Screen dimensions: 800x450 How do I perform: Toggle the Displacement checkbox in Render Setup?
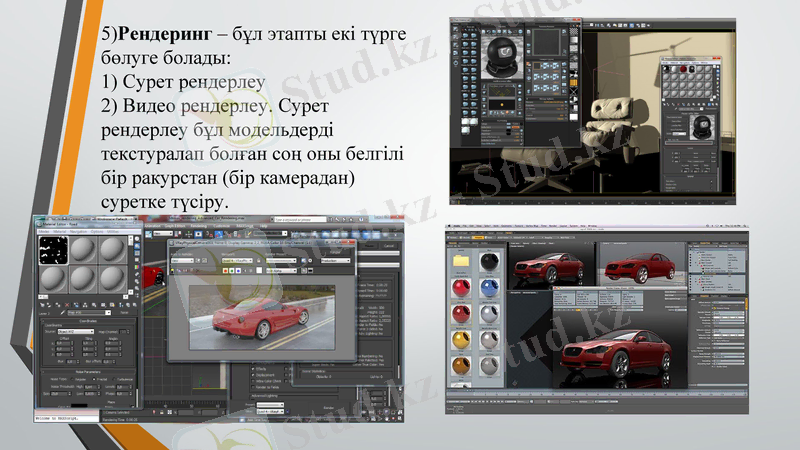(253, 375)
